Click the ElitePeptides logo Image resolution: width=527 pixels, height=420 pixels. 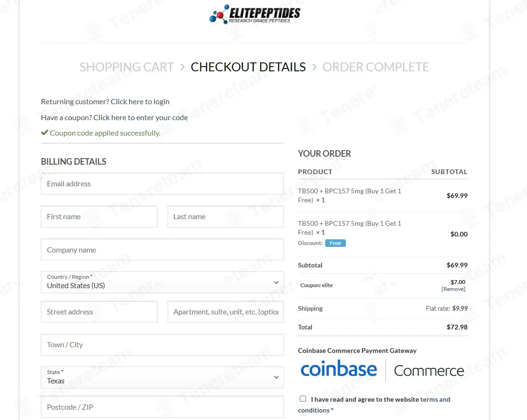254,14
